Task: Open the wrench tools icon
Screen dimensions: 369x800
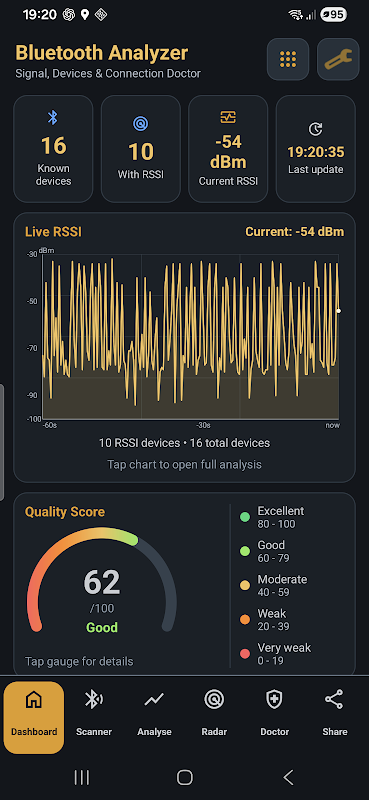Action: tap(338, 59)
